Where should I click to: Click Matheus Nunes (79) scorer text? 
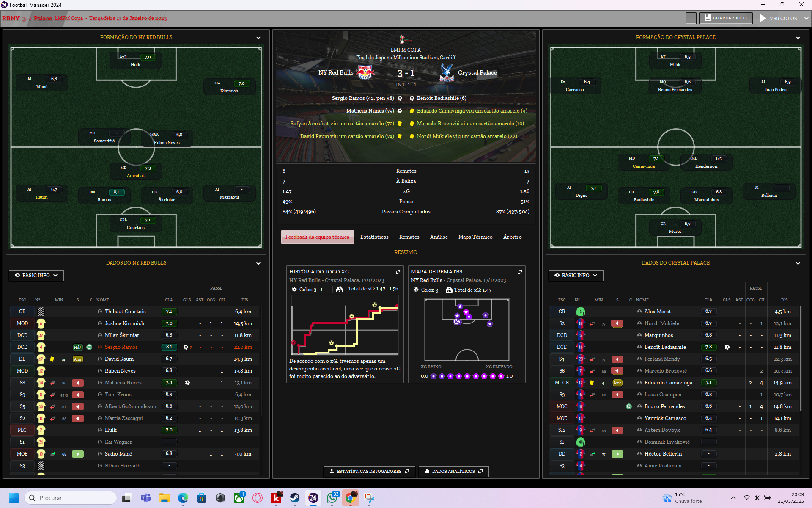(370, 111)
